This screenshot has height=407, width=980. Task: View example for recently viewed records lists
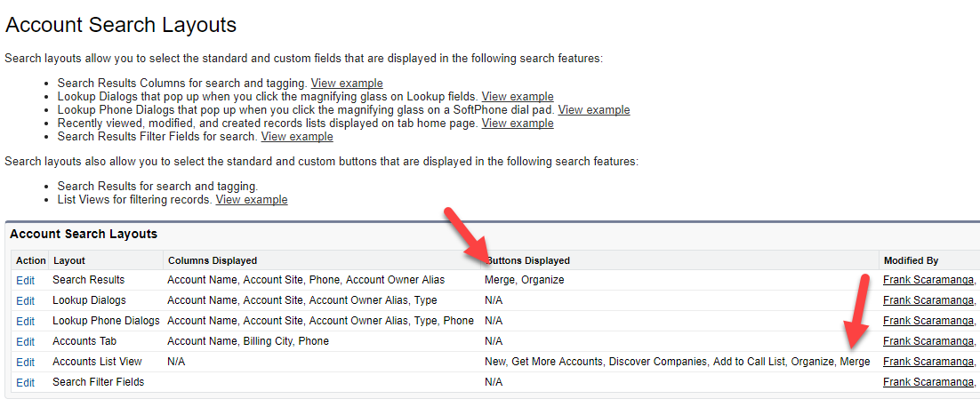coord(518,123)
